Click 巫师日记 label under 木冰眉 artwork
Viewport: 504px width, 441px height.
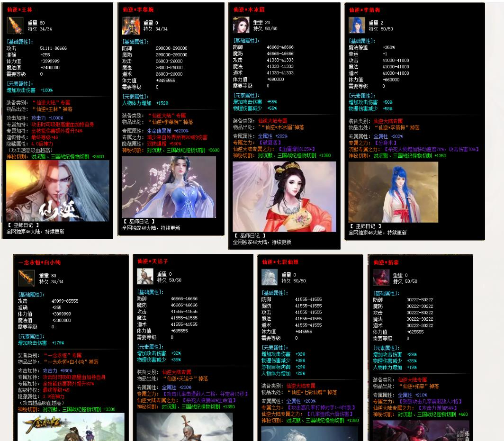[250, 235]
